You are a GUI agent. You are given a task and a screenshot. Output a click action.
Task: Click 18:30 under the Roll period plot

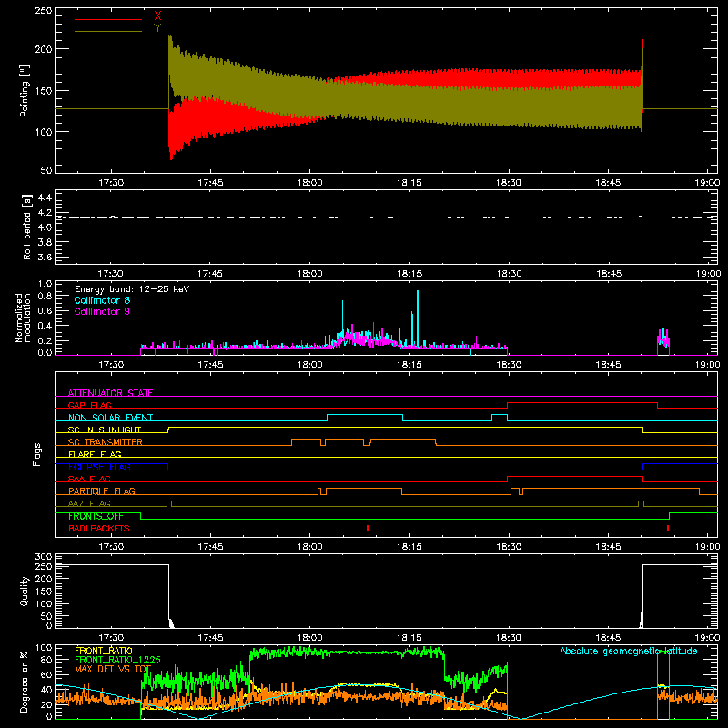pyautogui.click(x=509, y=274)
